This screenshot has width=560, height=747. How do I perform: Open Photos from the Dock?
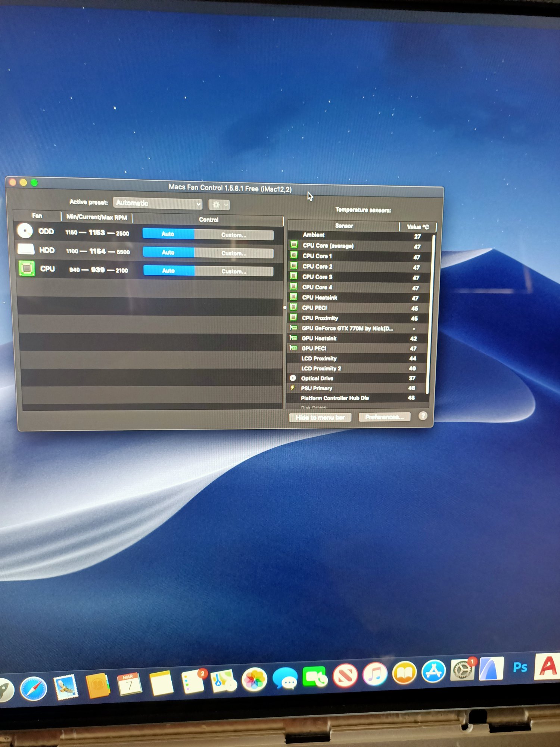[254, 680]
